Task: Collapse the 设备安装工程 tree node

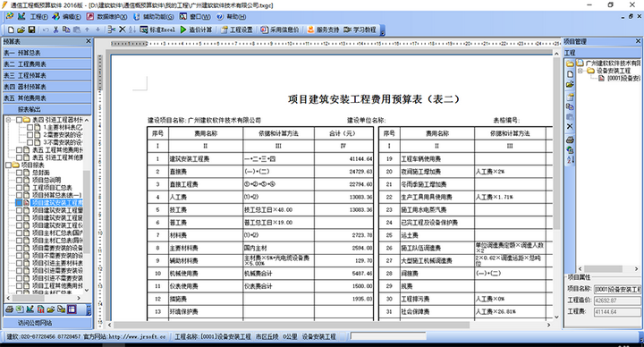Action: tap(580, 71)
